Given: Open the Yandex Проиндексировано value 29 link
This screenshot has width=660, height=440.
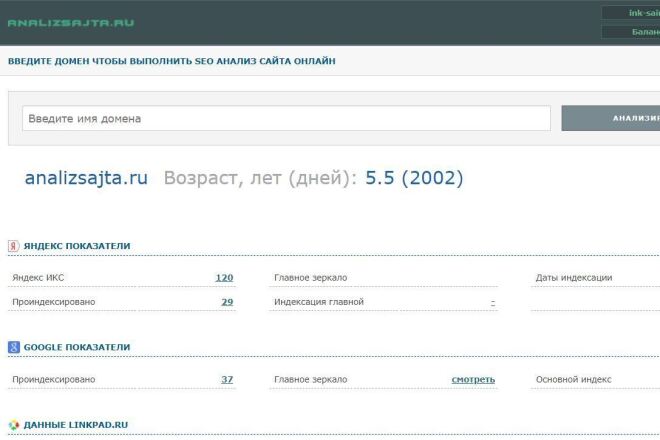Looking at the screenshot, I should coord(227,302).
